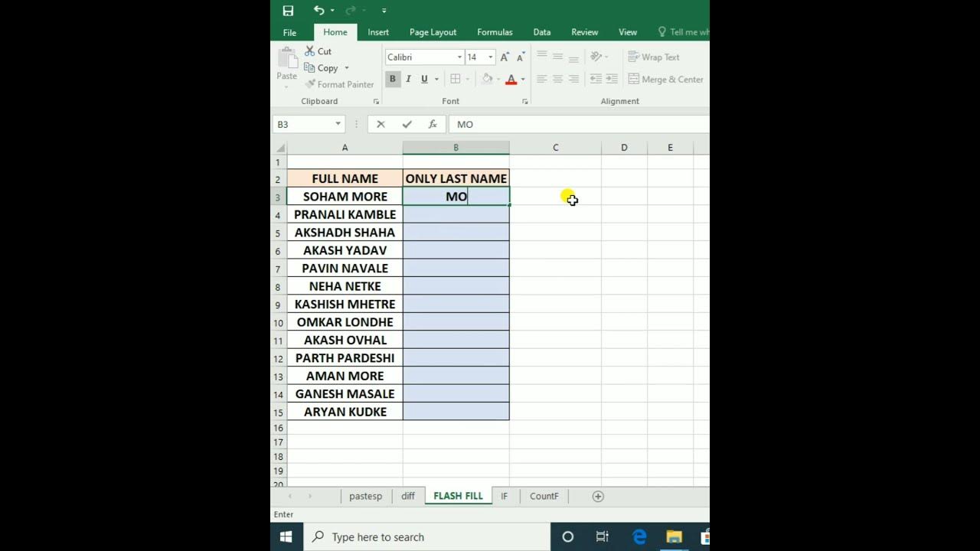Open the Windows Start menu
Image resolution: width=980 pixels, height=551 pixels.
286,536
